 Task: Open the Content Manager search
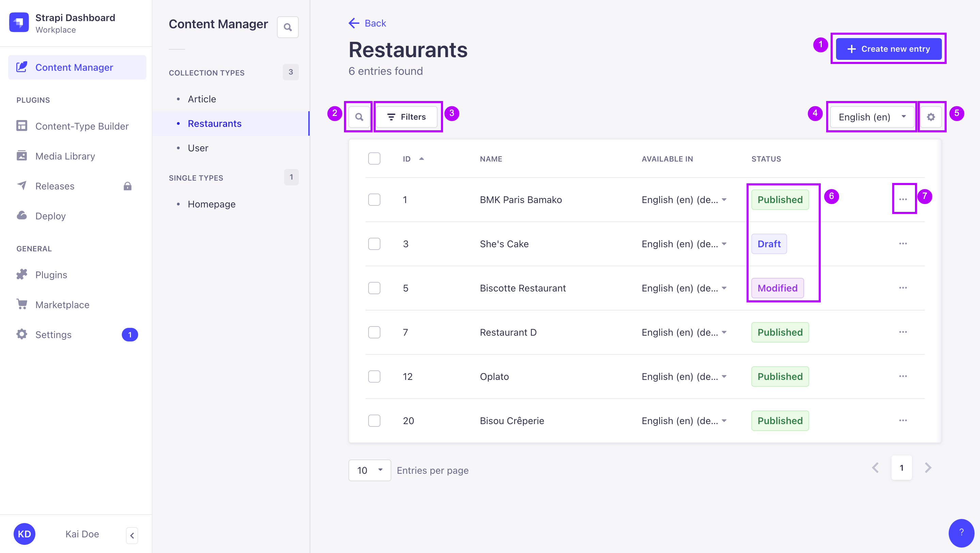point(288,27)
